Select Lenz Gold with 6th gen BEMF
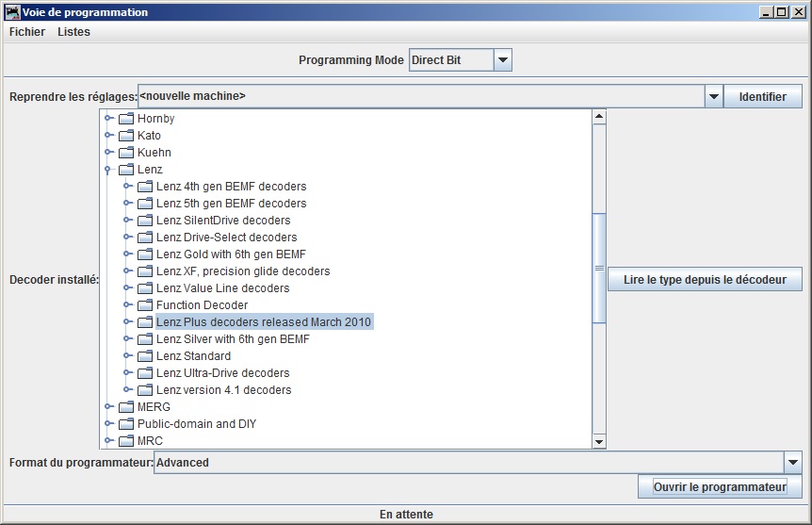Viewport: 812px width, 525px height. pos(231,254)
